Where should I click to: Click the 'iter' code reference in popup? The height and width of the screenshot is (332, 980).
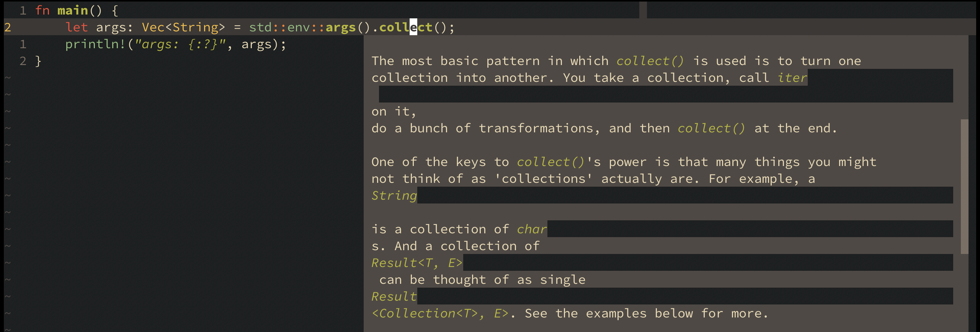pyautogui.click(x=792, y=78)
